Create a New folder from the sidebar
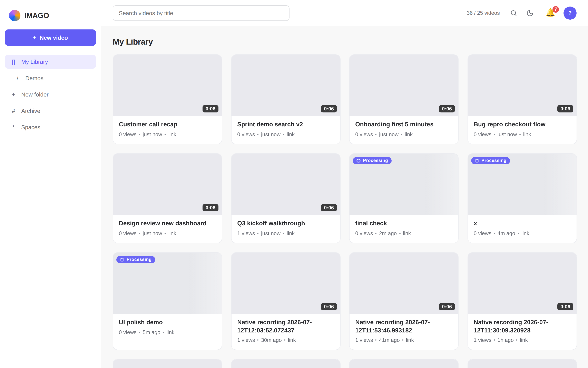 pyautogui.click(x=50, y=94)
